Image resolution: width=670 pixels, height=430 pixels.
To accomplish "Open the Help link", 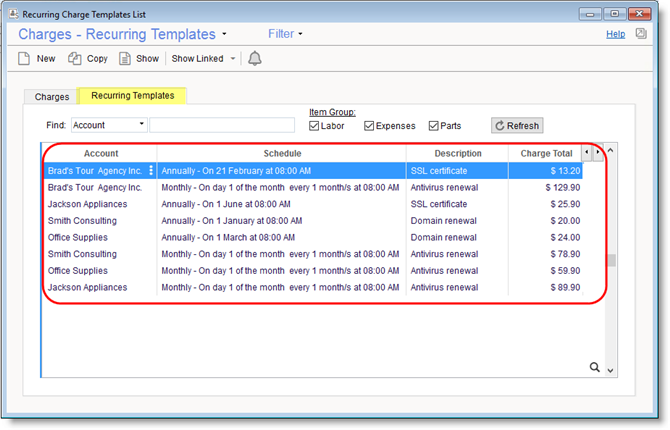I will [615, 34].
